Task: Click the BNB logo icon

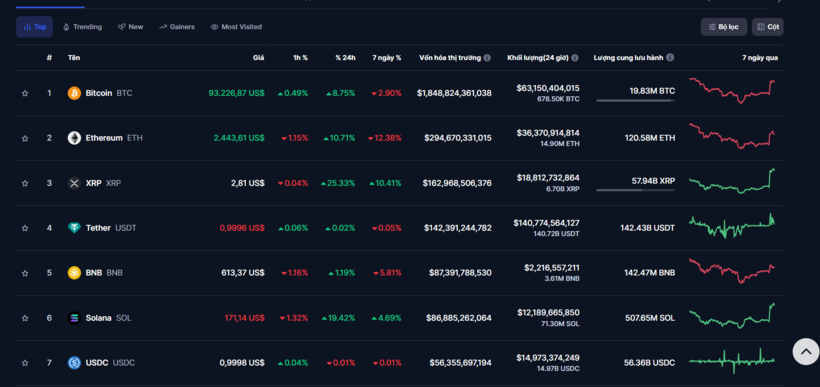Action: tap(74, 273)
